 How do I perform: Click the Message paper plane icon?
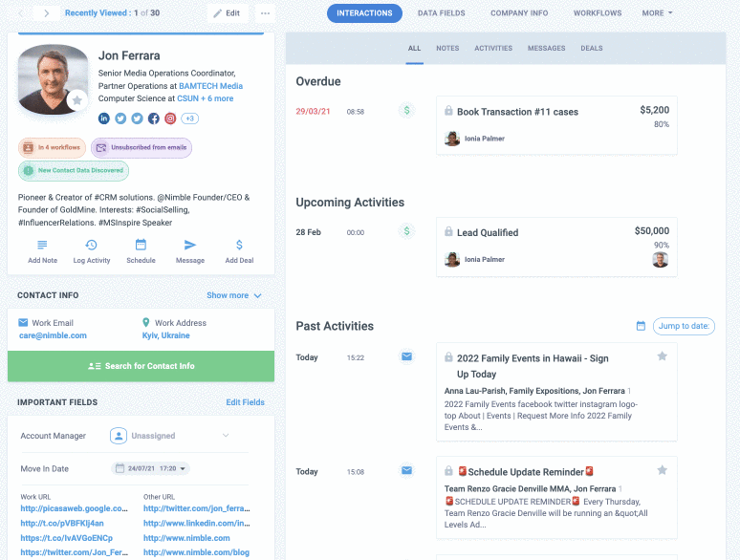[x=190, y=246]
